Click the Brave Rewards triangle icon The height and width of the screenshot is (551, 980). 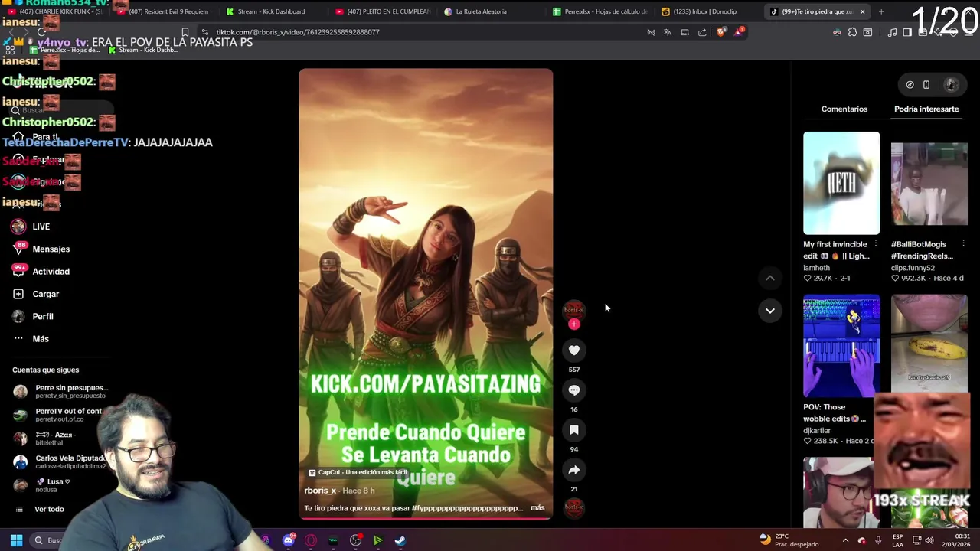739,32
